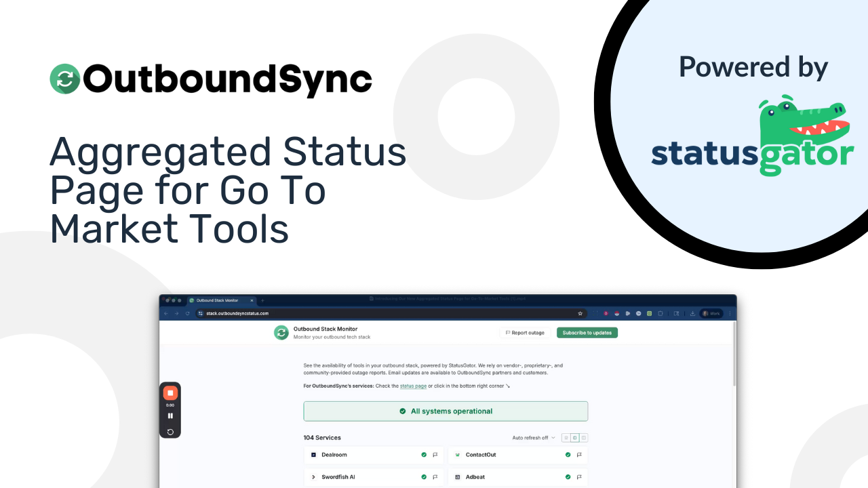Click the Adbeat service icon
Screen dimensions: 868x488
coord(458,476)
